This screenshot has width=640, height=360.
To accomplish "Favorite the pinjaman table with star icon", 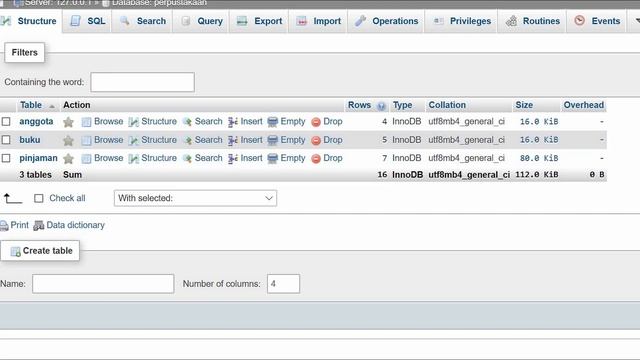I will coord(68,158).
